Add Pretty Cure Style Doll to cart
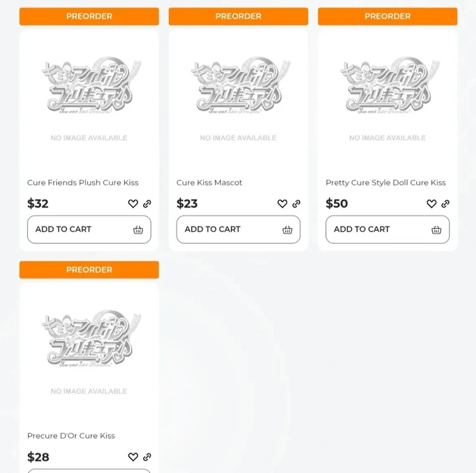Screen dimensions: 476x473 (387, 230)
